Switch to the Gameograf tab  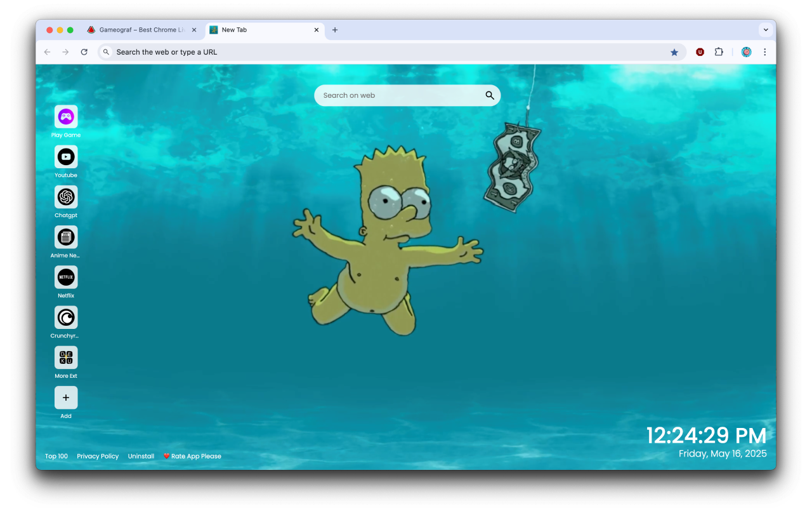pyautogui.click(x=140, y=29)
